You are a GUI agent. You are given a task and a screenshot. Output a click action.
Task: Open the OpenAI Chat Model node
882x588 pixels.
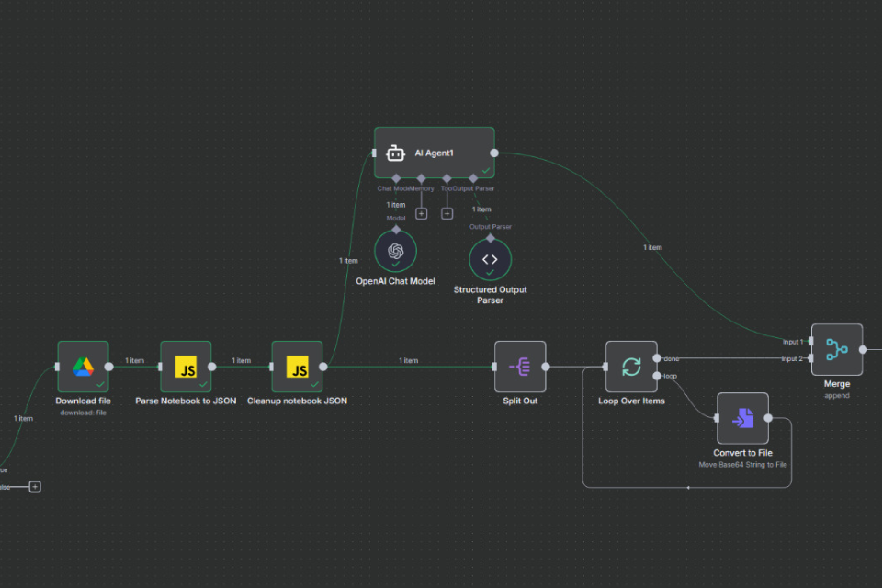pos(395,251)
